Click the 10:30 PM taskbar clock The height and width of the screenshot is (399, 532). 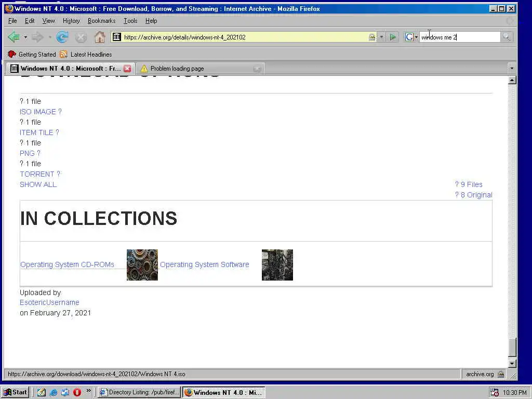click(x=514, y=393)
